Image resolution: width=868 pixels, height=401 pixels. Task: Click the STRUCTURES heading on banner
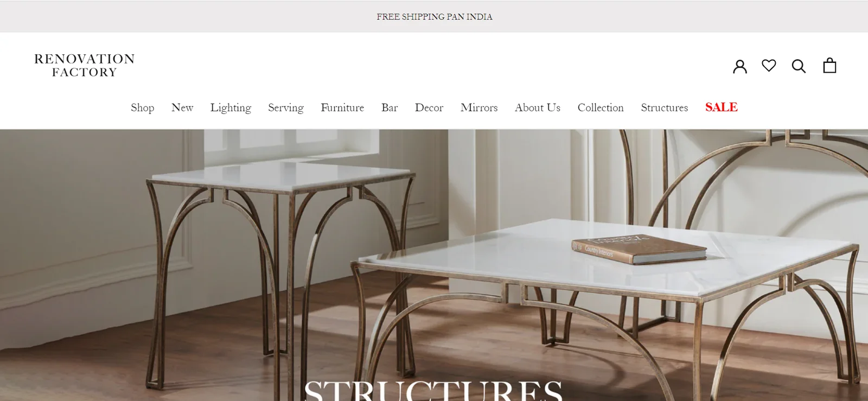(x=433, y=390)
